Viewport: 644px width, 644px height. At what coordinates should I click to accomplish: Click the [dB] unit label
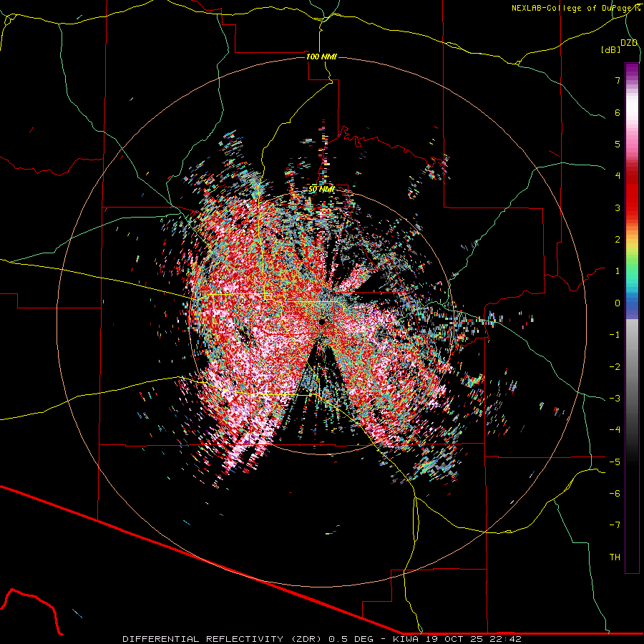click(x=610, y=50)
